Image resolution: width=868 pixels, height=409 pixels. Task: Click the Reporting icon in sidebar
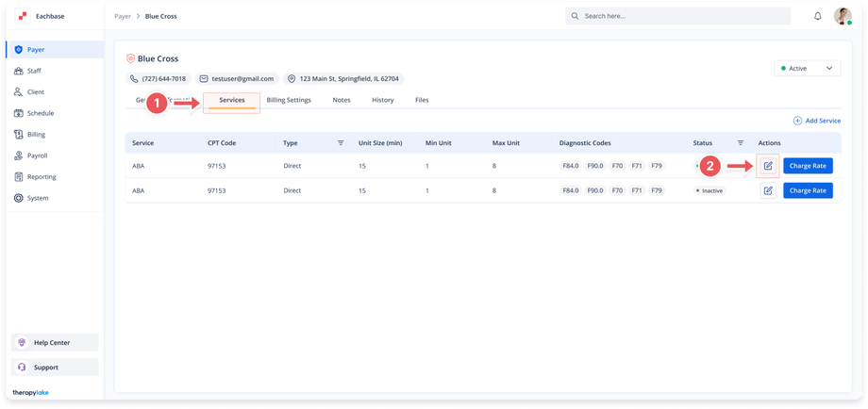[x=18, y=177]
